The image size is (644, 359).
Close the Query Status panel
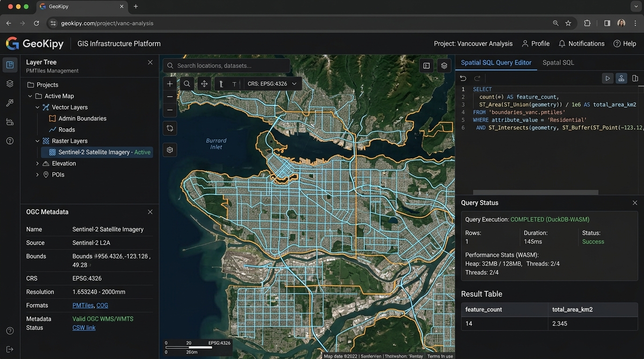[x=635, y=203]
